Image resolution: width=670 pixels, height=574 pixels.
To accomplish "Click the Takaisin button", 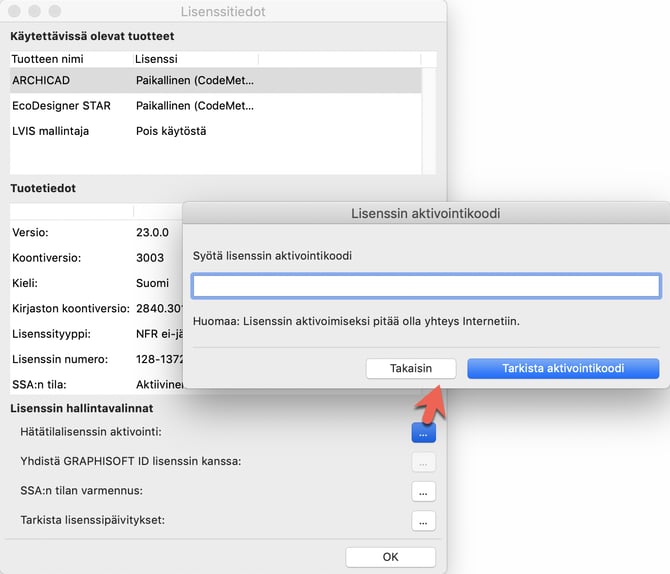I will (411, 368).
